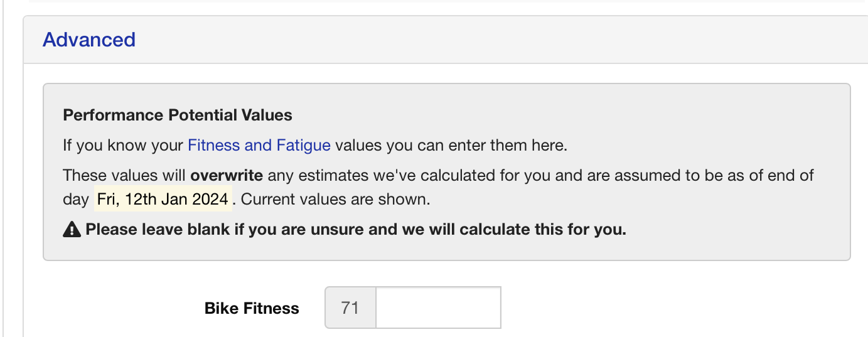868x337 pixels.
Task: Select the current value 71 addon
Action: click(350, 308)
